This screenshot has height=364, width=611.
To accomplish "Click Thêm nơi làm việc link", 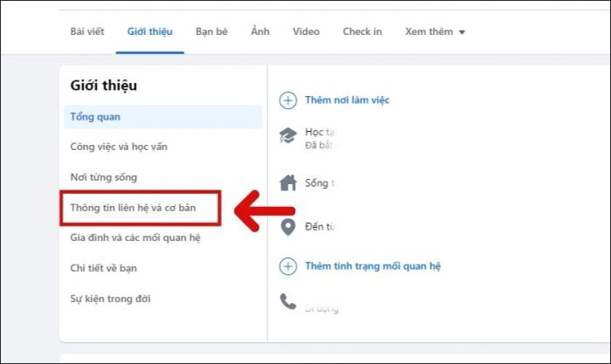I will 347,100.
